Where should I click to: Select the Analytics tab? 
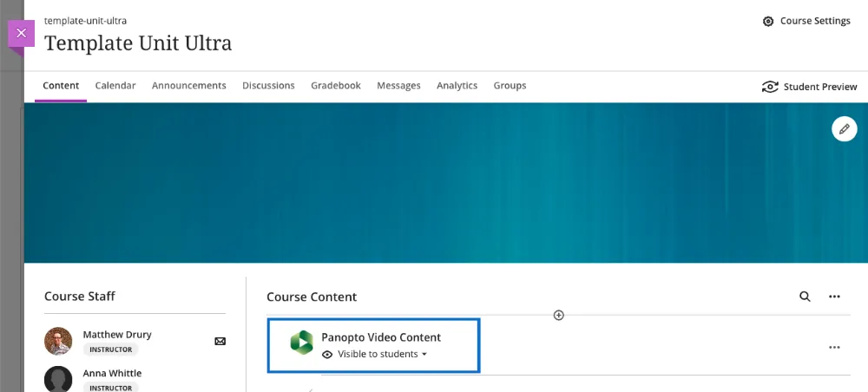pos(457,86)
